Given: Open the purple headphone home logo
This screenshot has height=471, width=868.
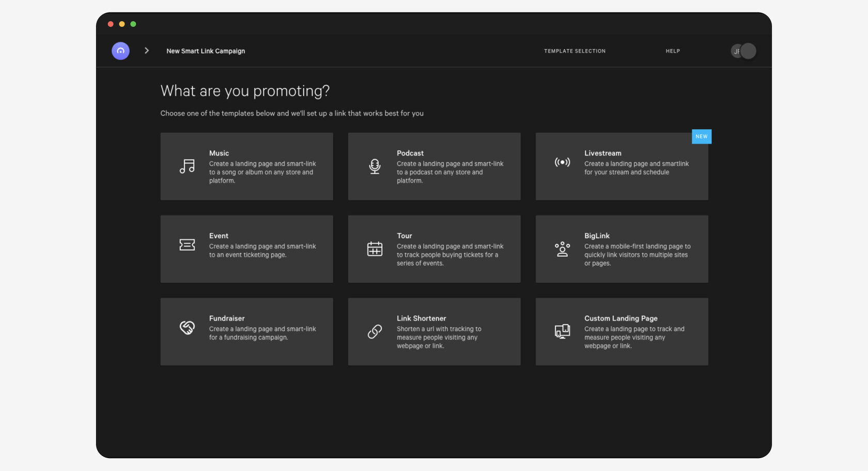Looking at the screenshot, I should point(120,51).
